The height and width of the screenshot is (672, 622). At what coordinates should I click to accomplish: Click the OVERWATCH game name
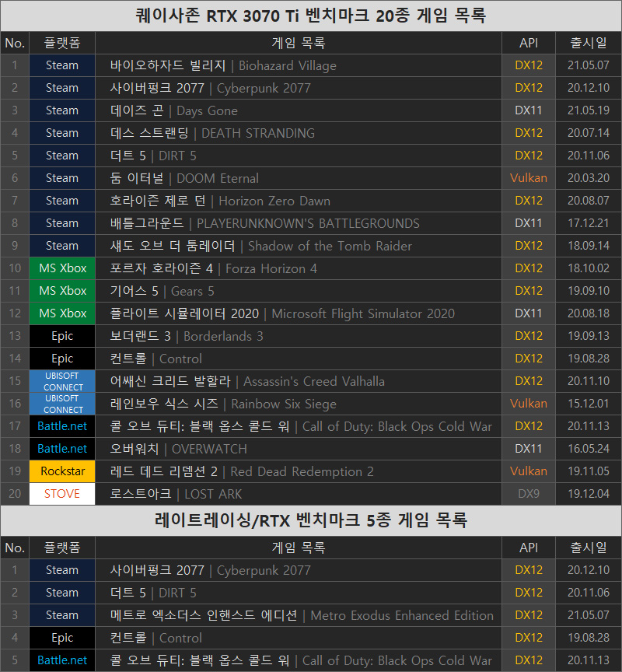[209, 449]
